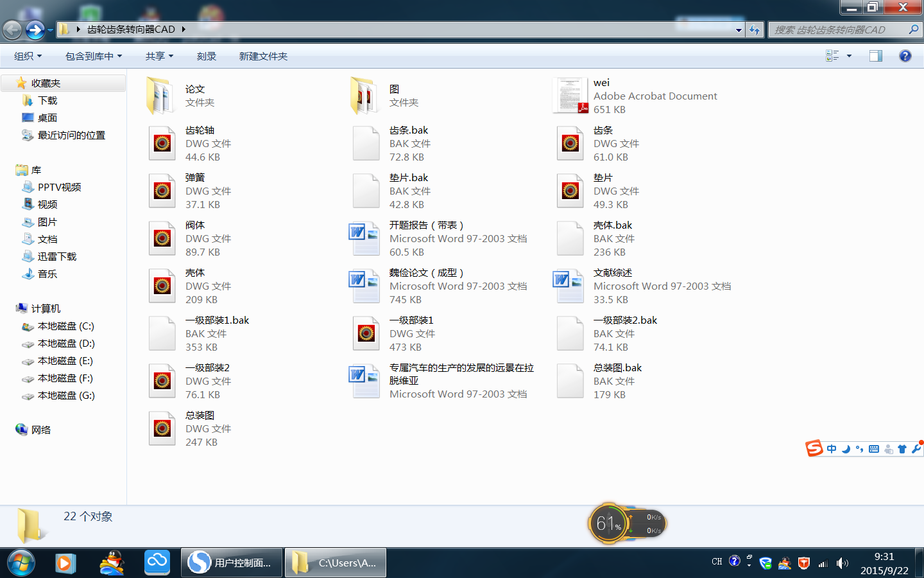Click the blue Help question-mark button
Viewport: 924px width, 578px height.
[x=905, y=56]
